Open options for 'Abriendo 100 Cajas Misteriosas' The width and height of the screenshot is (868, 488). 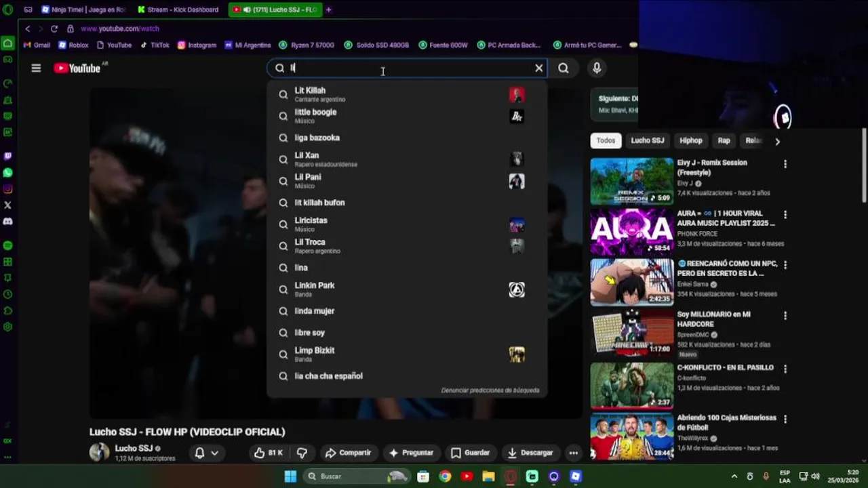pyautogui.click(x=785, y=420)
